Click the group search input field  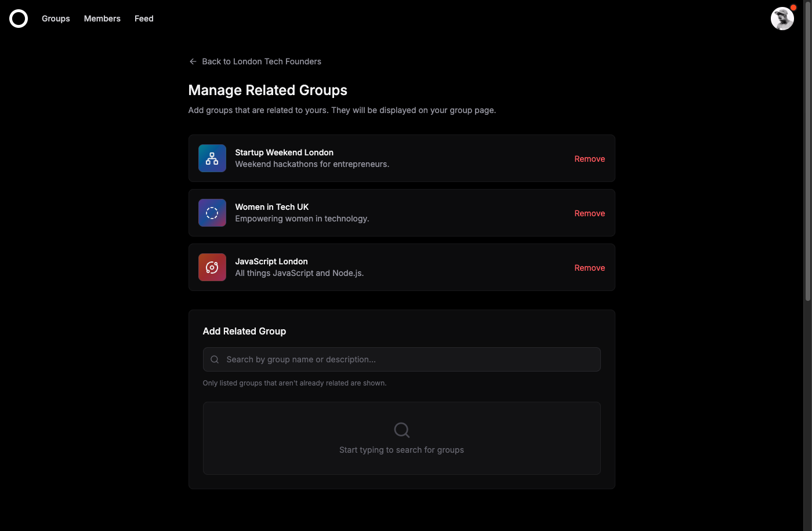pos(401,359)
